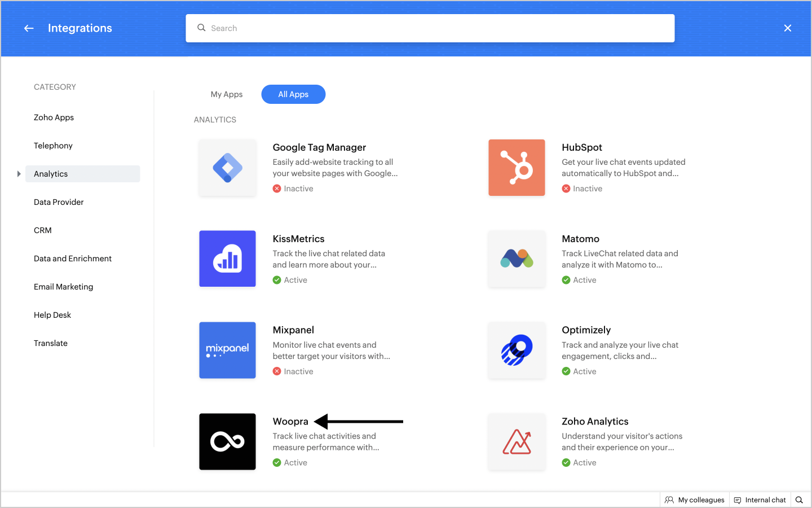Click the Integrations page heading
Image resolution: width=812 pixels, height=508 pixels.
[x=80, y=28]
